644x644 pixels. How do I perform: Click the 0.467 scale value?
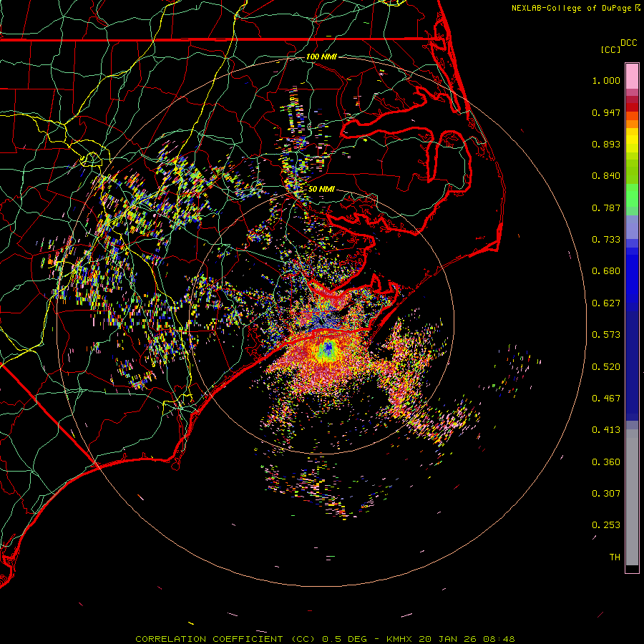[x=606, y=399]
